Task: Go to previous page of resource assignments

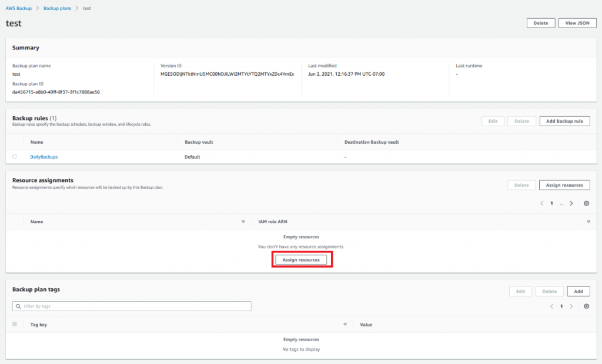Action: click(541, 203)
